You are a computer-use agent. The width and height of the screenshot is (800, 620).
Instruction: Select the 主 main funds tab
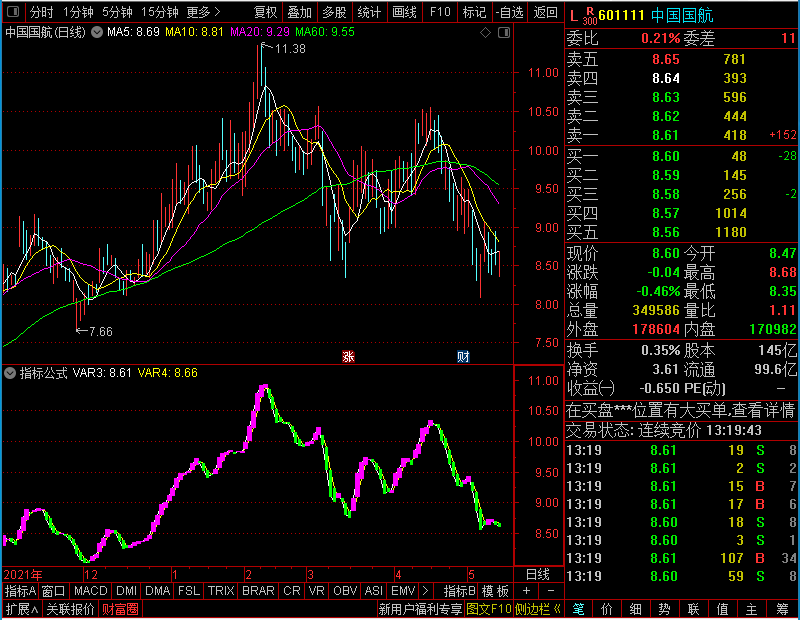tap(752, 609)
